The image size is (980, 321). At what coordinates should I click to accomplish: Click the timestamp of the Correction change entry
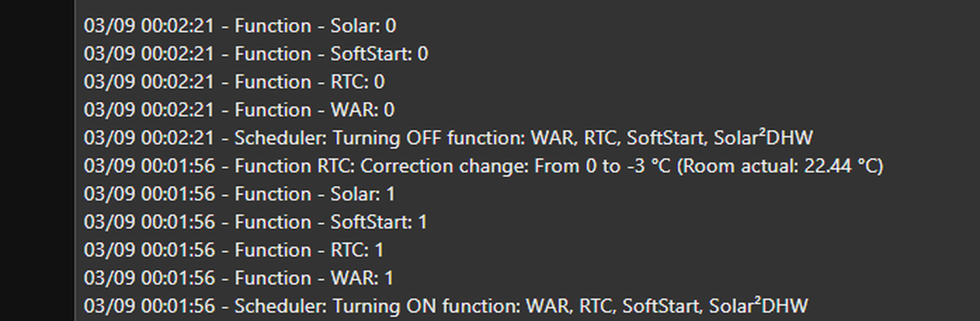tap(149, 166)
